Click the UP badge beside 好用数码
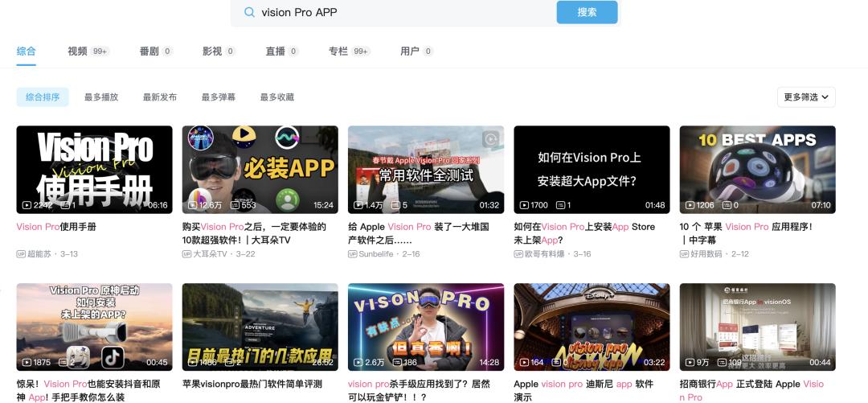 (684, 254)
